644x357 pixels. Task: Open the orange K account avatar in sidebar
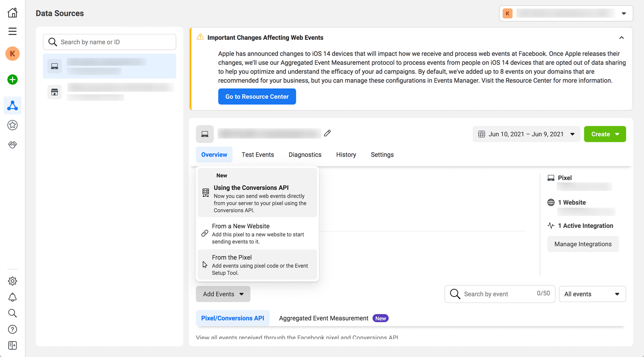[12, 54]
